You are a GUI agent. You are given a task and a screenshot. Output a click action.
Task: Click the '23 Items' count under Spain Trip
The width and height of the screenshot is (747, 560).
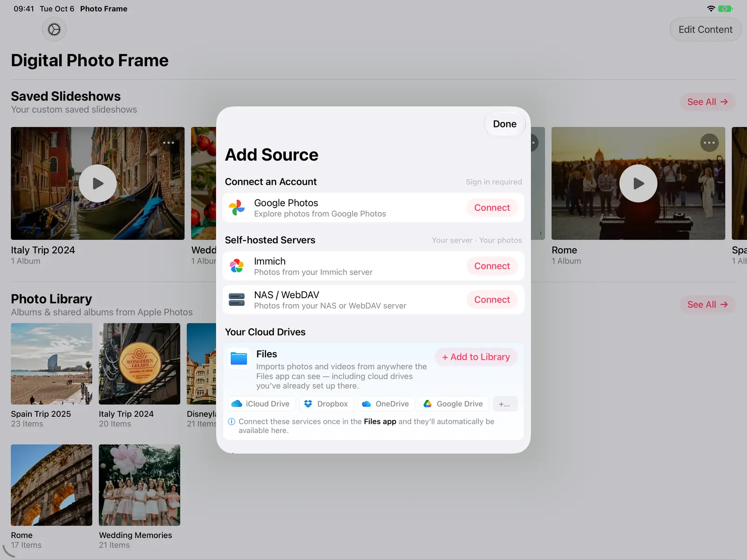[27, 424]
